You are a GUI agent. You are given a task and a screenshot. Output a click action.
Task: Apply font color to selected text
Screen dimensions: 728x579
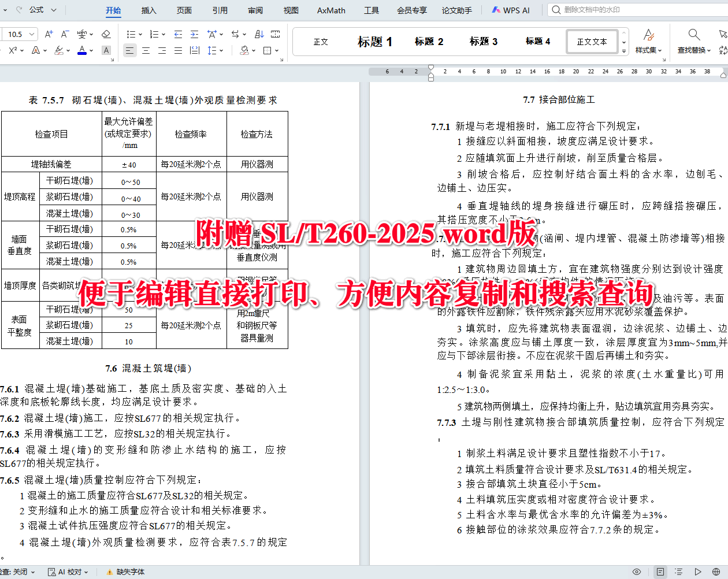pos(81,51)
